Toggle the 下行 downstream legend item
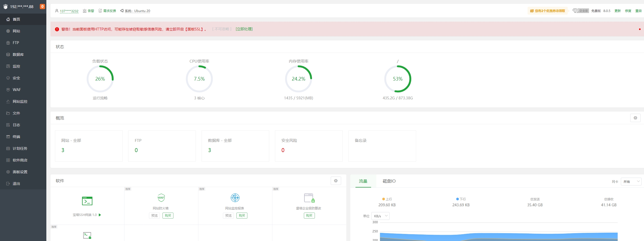This screenshot has width=644, height=241. coord(461,199)
